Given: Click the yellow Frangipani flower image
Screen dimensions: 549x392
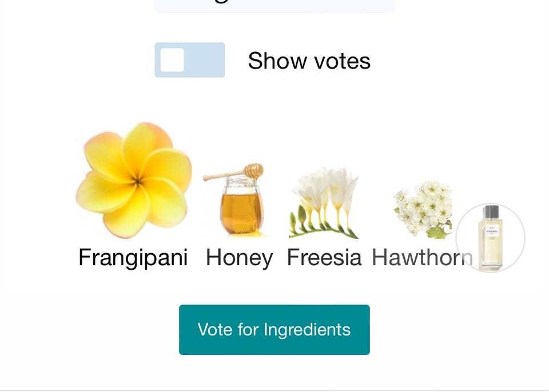Looking at the screenshot, I should 134,179.
